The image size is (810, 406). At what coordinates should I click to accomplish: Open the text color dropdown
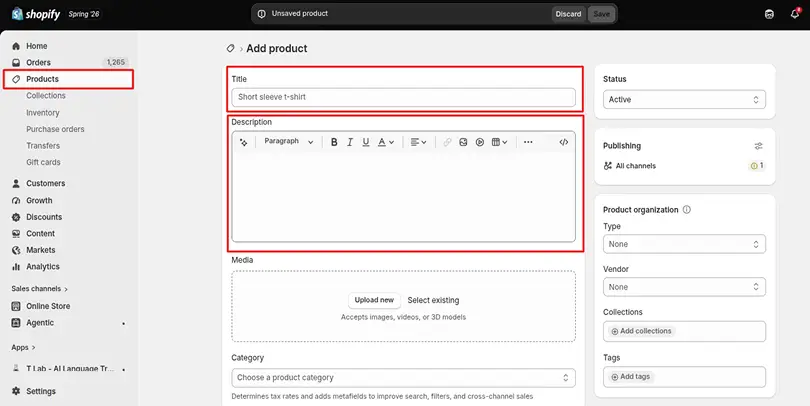click(386, 142)
